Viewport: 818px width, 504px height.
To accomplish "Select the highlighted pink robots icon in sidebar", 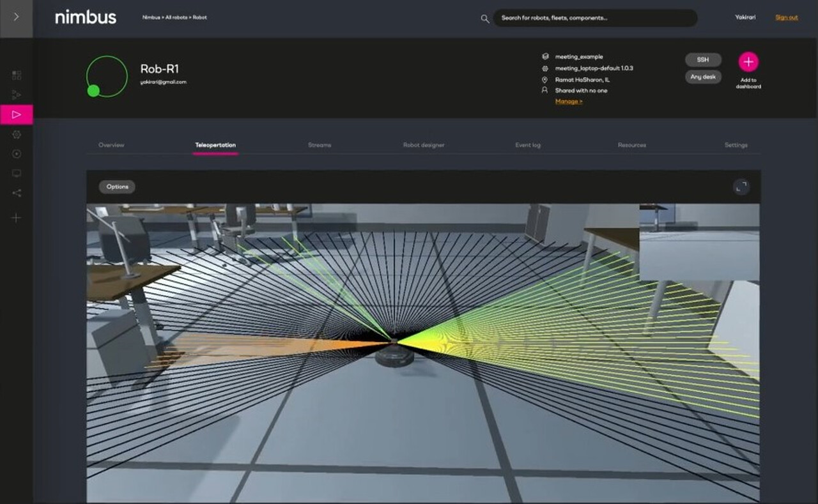I will [17, 114].
